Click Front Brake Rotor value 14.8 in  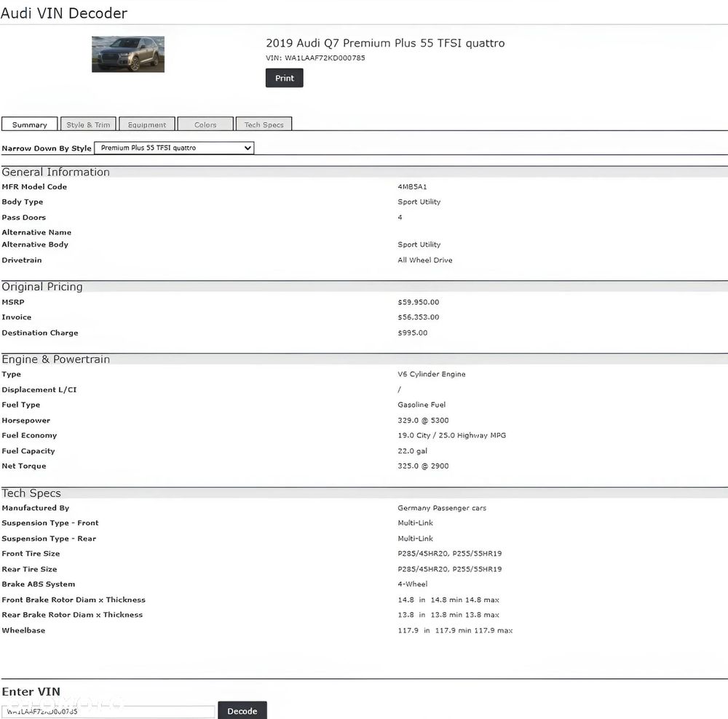(448, 600)
